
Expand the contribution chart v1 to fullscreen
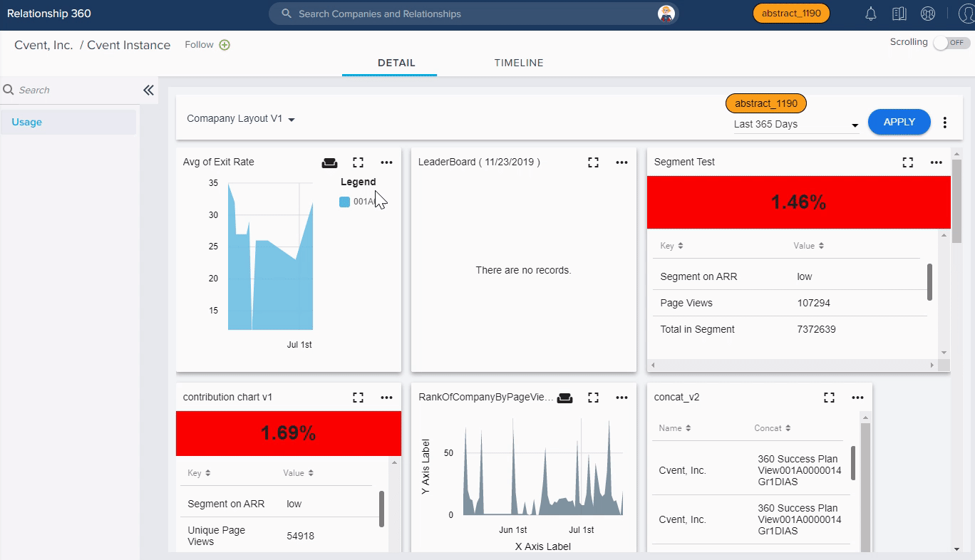[358, 398]
